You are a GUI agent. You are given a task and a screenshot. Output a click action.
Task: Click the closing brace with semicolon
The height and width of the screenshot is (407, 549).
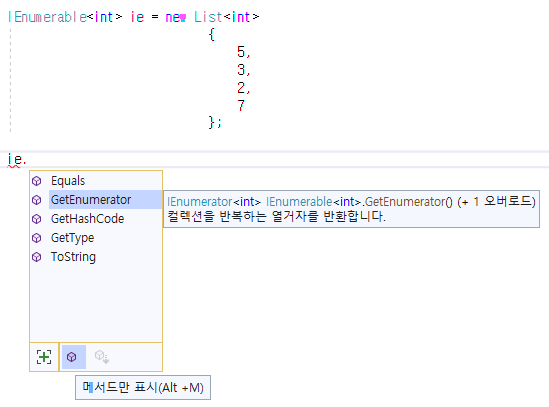pos(215,123)
